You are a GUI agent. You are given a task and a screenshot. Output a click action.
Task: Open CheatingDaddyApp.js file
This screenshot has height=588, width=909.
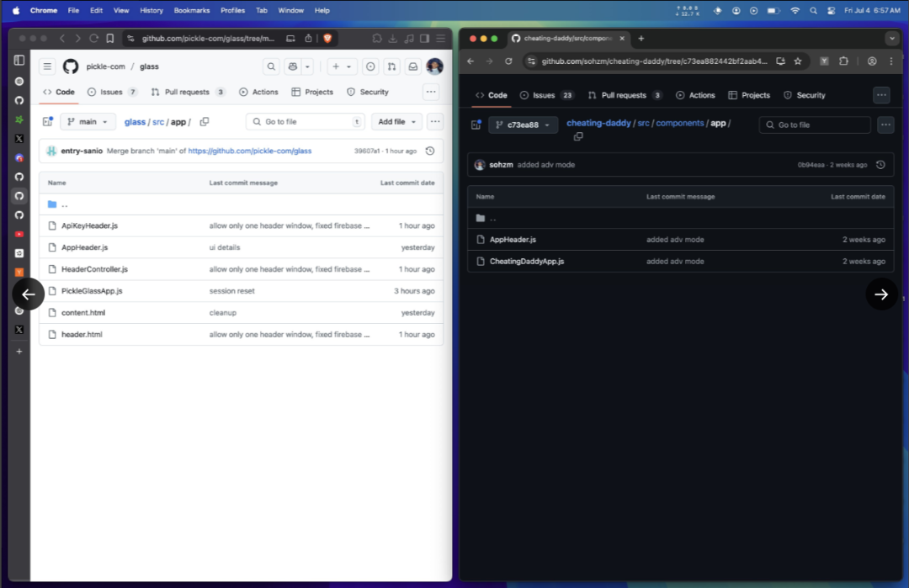pos(526,262)
